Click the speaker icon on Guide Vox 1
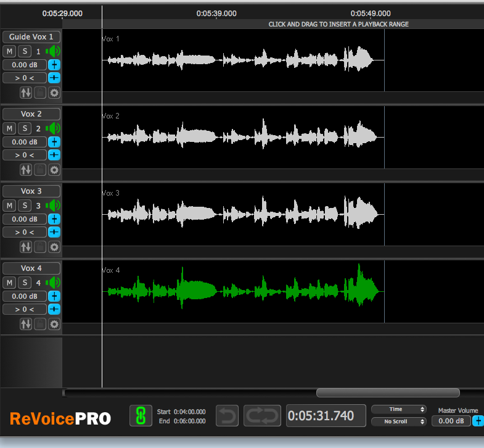The height and width of the screenshot is (448, 484). coord(54,51)
